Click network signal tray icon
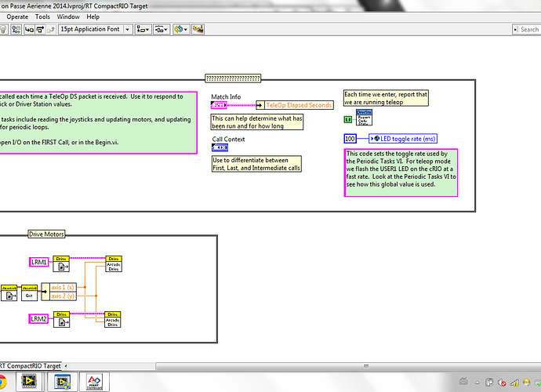This screenshot has width=541, height=392. pyautogui.click(x=514, y=383)
